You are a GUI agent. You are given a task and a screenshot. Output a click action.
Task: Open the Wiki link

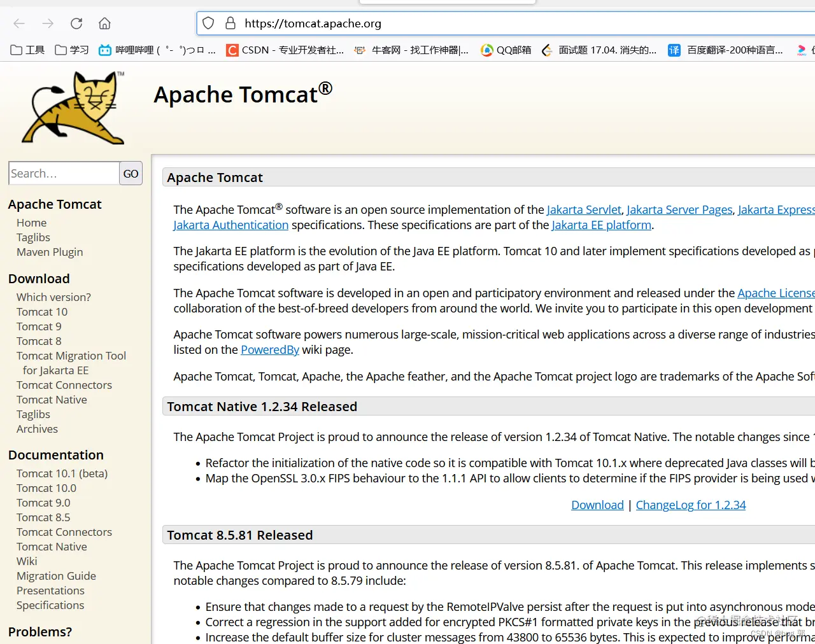pos(27,561)
